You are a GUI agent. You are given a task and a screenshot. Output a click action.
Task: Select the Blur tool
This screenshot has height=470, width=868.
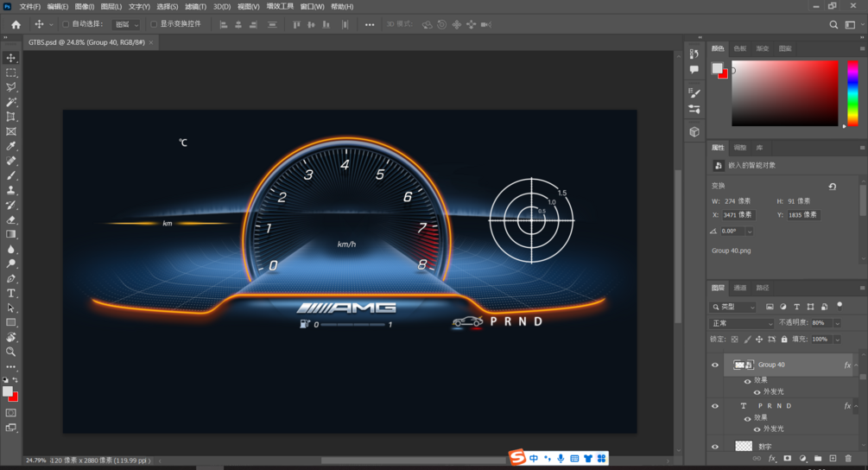pyautogui.click(x=10, y=249)
